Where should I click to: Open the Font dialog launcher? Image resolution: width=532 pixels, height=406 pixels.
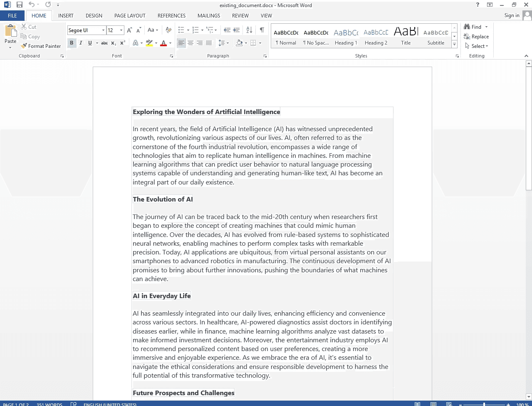click(x=171, y=56)
